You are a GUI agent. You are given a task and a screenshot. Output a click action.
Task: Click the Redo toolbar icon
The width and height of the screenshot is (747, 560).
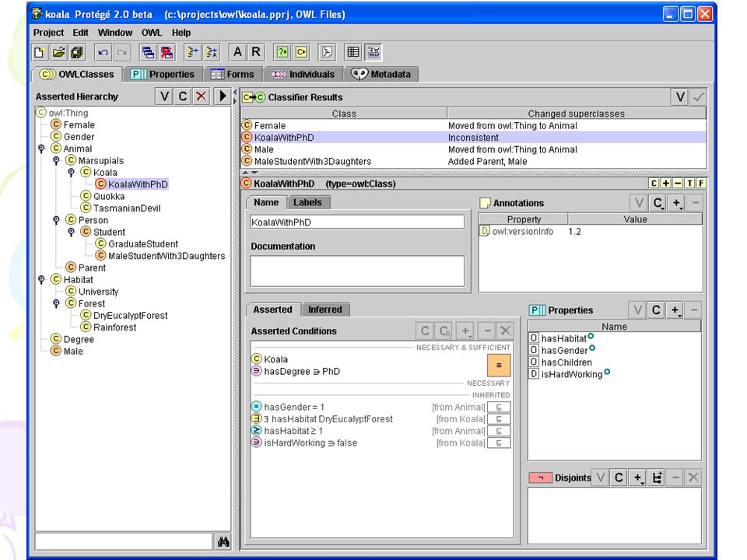[x=122, y=52]
